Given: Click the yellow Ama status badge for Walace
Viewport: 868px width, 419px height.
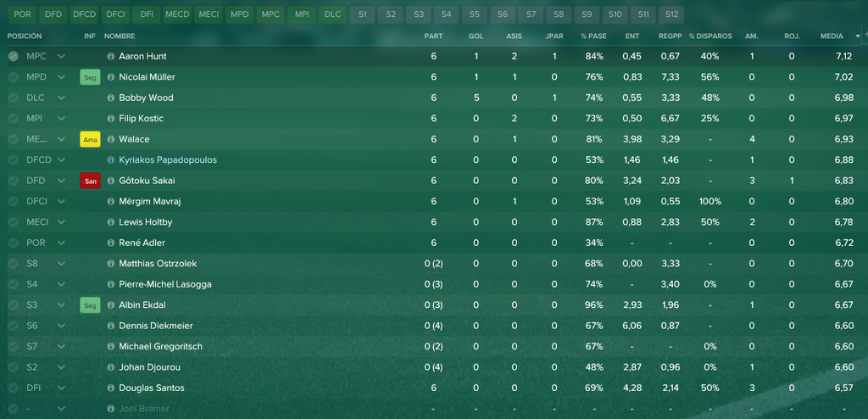Looking at the screenshot, I should (90, 140).
